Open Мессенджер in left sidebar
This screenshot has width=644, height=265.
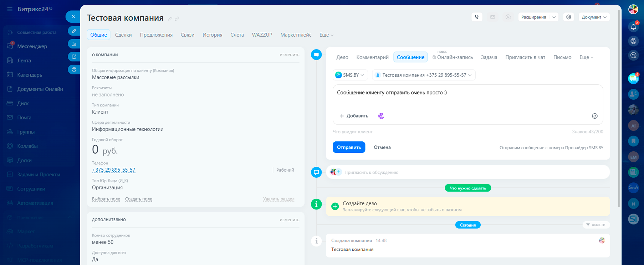pyautogui.click(x=32, y=46)
